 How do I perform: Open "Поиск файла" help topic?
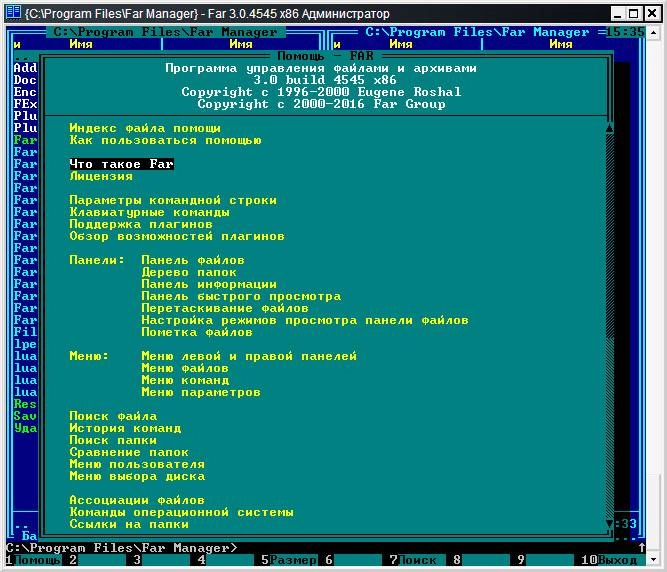click(x=113, y=416)
